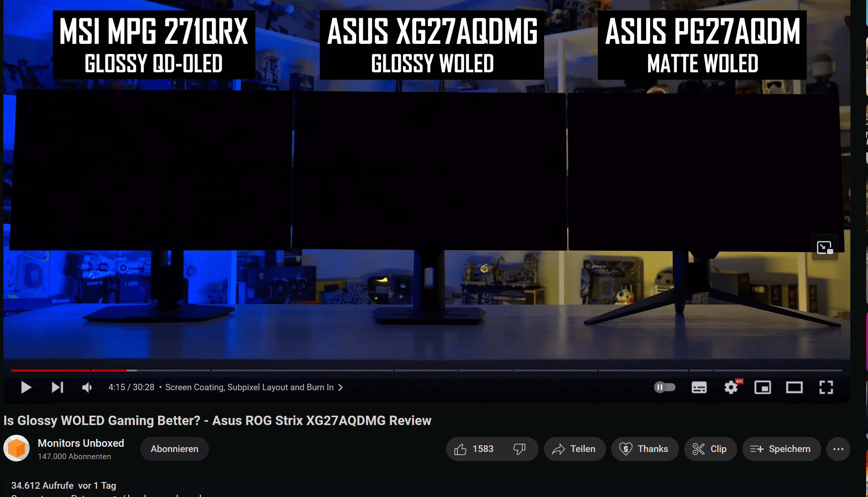The image size is (868, 497).
Task: Seek on the red progress bar
Action: click(x=69, y=370)
